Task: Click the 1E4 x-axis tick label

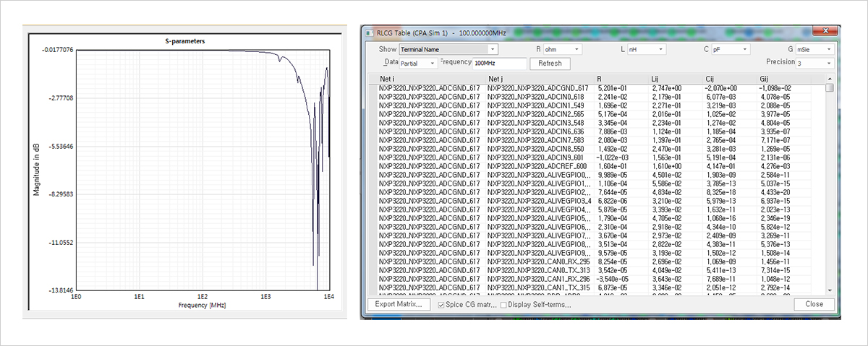Action: coord(328,298)
